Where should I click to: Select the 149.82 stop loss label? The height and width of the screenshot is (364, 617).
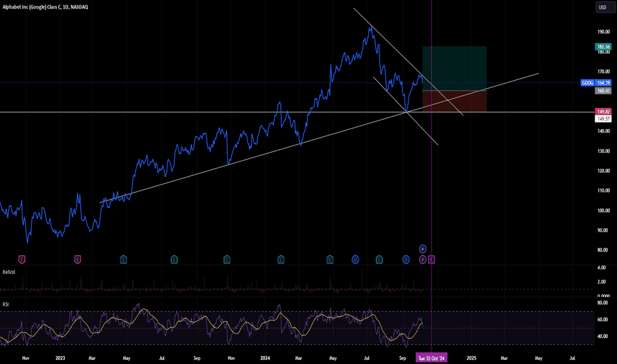click(603, 112)
